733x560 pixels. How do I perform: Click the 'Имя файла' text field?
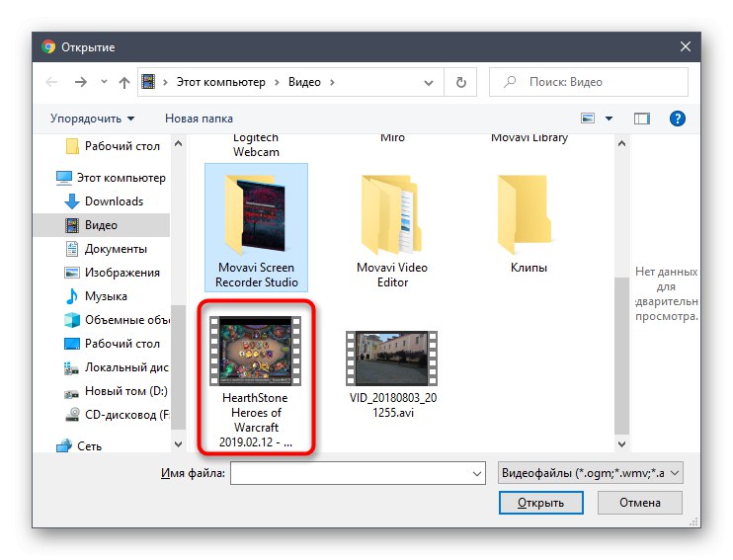click(358, 473)
